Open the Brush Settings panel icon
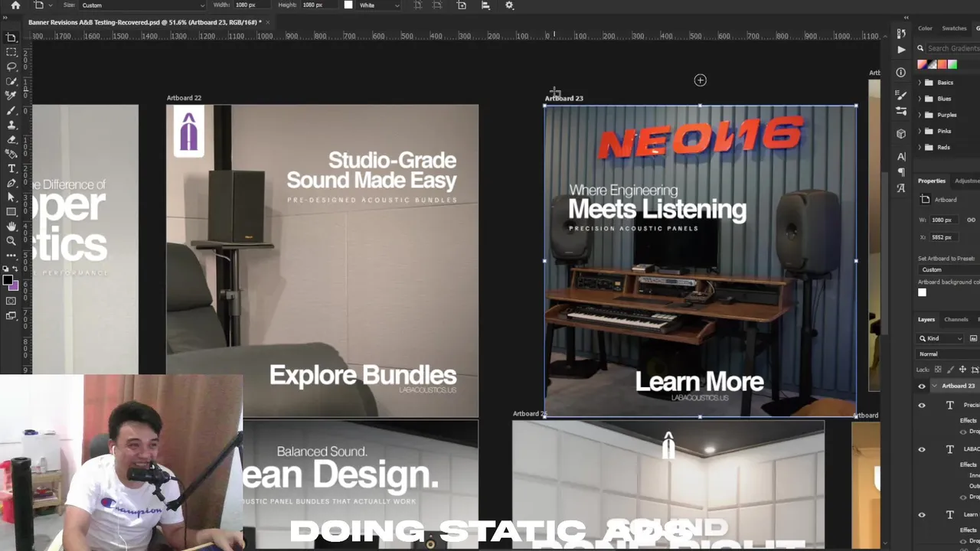Viewport: 980px width, 551px height. tap(901, 96)
